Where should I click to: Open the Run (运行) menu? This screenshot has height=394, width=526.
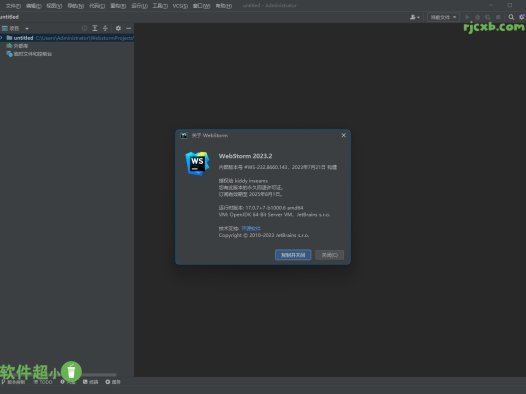[x=139, y=6]
